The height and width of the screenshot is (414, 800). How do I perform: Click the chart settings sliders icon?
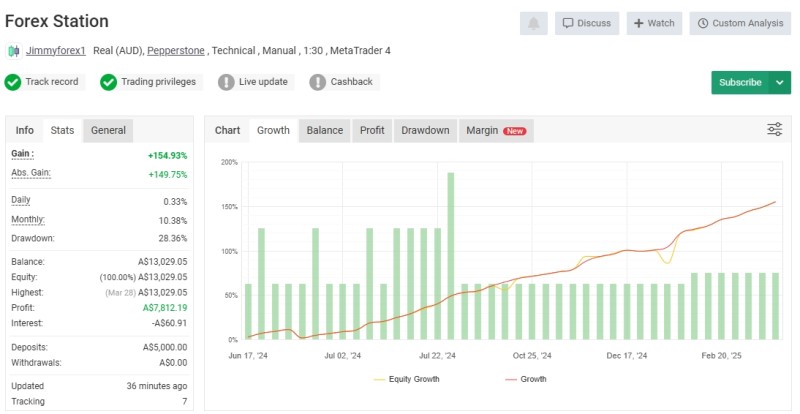click(775, 130)
